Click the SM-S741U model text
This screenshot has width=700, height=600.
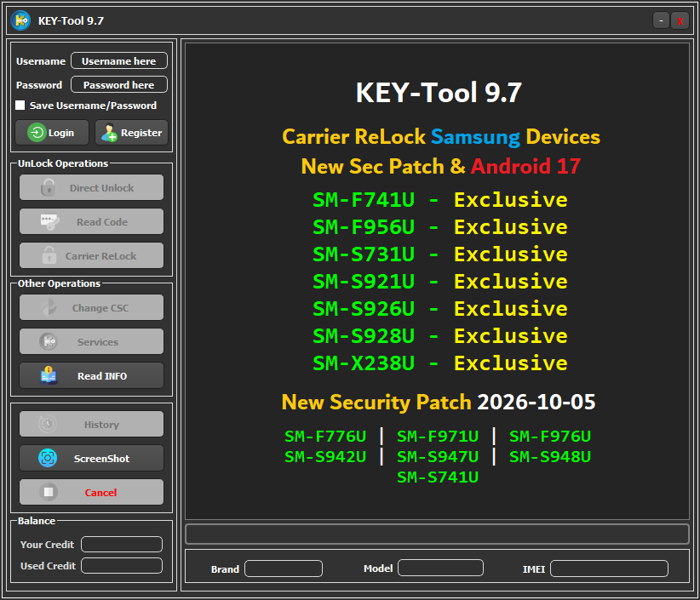(x=438, y=477)
